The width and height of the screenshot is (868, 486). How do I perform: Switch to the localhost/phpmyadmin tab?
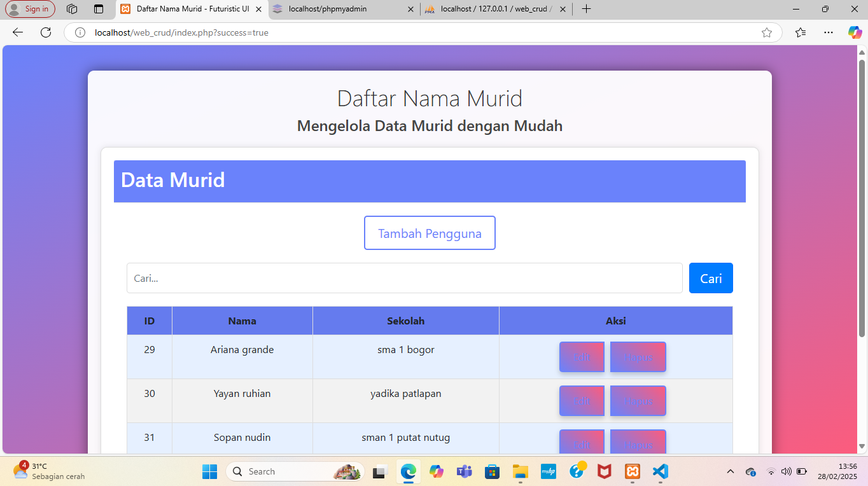point(343,9)
